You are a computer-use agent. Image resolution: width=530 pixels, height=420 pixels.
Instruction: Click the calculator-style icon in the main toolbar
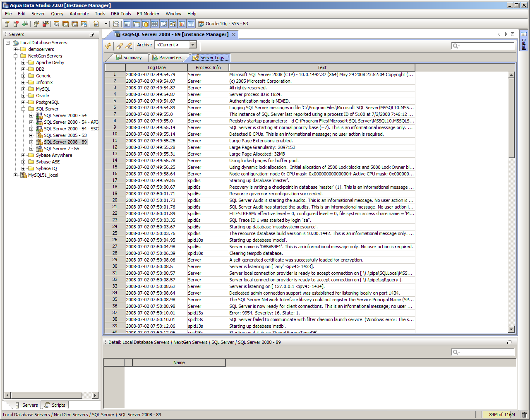[x=116, y=24]
